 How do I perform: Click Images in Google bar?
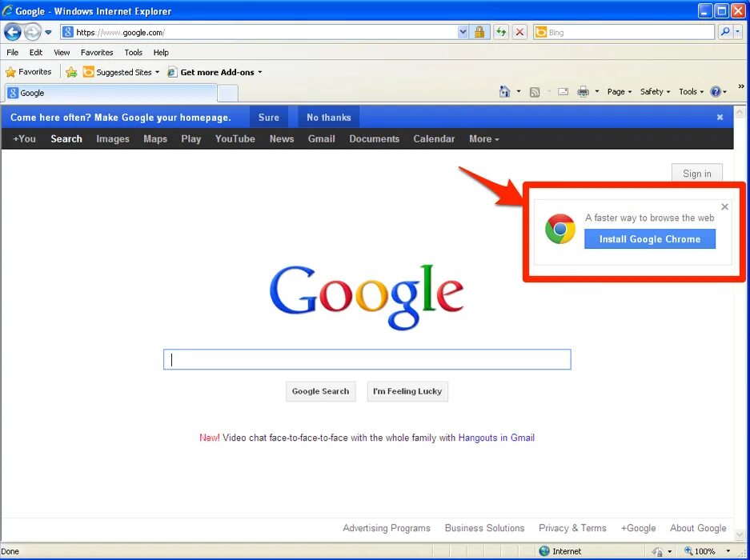click(x=112, y=138)
